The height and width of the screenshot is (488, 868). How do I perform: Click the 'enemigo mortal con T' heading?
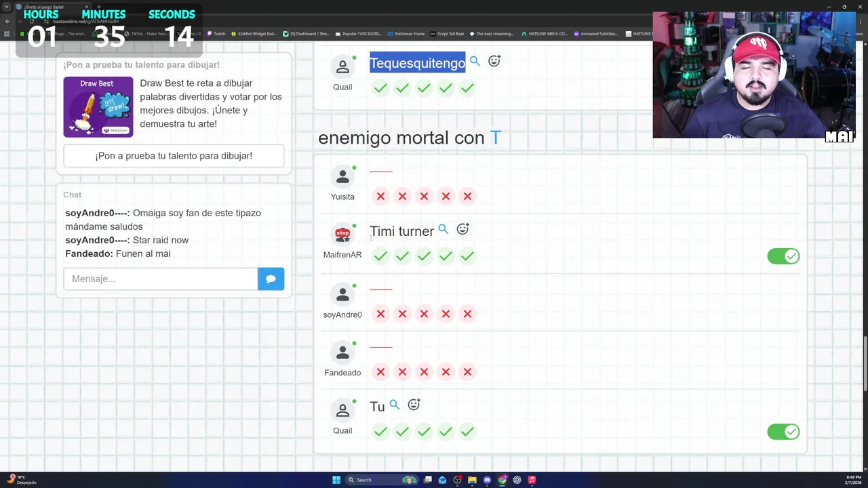[x=410, y=138]
